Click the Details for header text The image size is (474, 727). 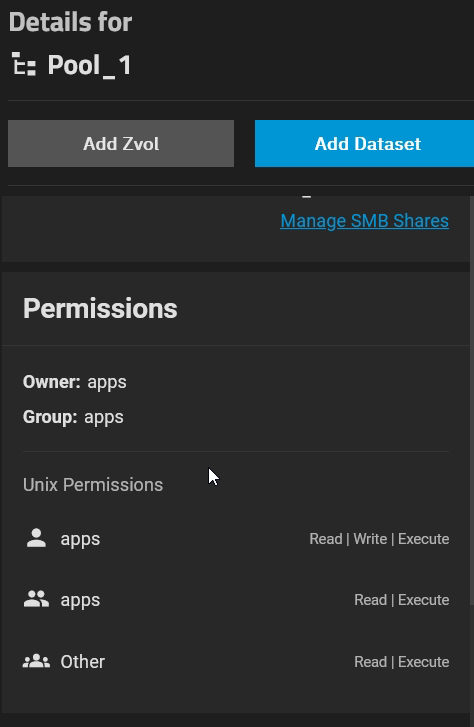click(x=70, y=22)
